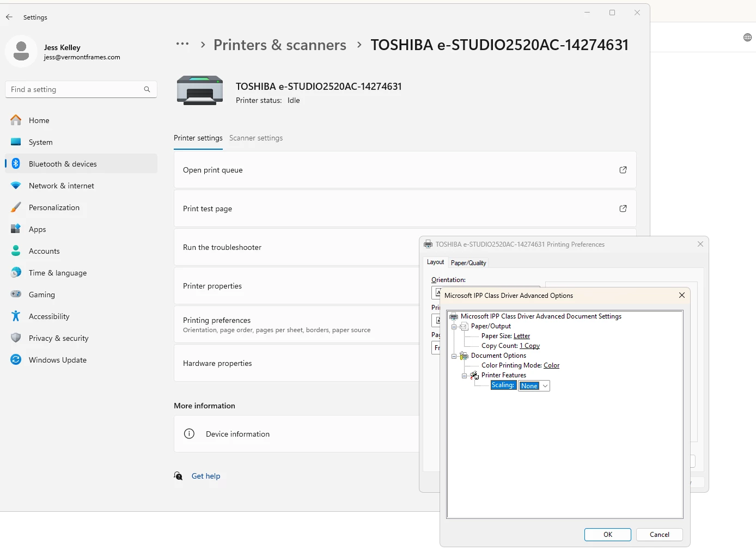Screen dimensions: 756x557
Task: Open the Home settings page
Action: (x=81, y=120)
